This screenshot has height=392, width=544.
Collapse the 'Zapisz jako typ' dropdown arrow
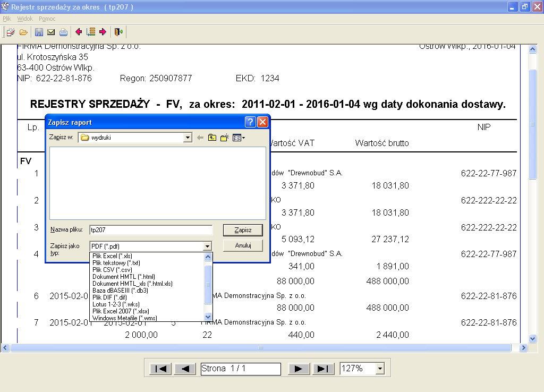coord(207,246)
